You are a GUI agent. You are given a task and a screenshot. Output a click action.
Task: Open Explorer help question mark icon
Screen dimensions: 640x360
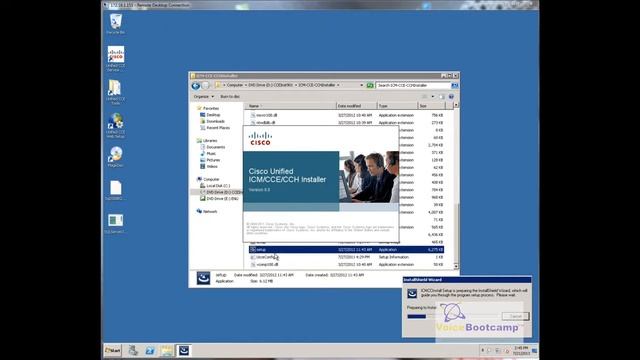pos(451,96)
